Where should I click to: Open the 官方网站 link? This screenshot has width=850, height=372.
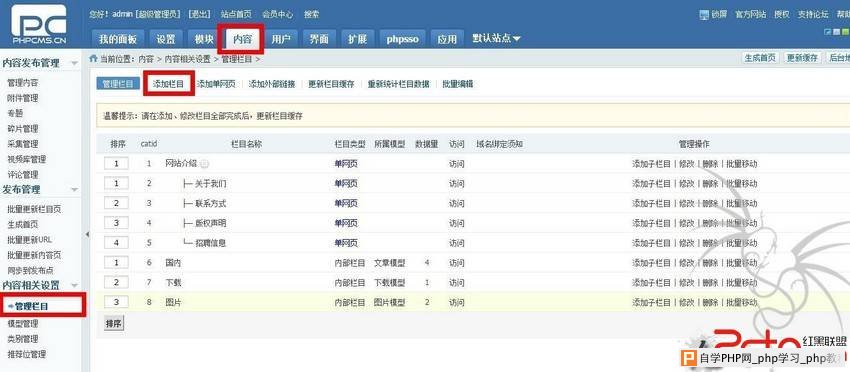[751, 15]
